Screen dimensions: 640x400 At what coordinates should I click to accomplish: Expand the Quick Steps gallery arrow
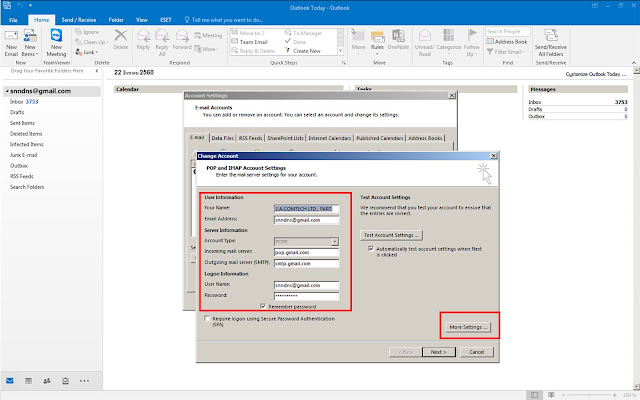coord(341,51)
